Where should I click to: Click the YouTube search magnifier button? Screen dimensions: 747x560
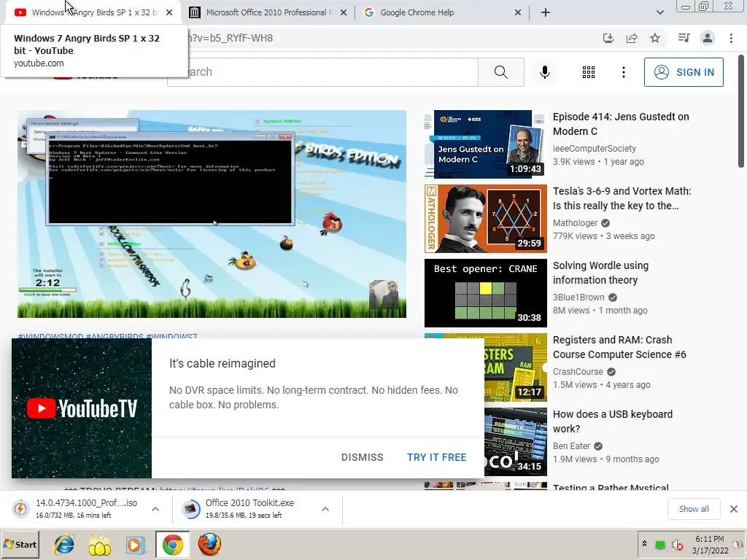pyautogui.click(x=501, y=72)
